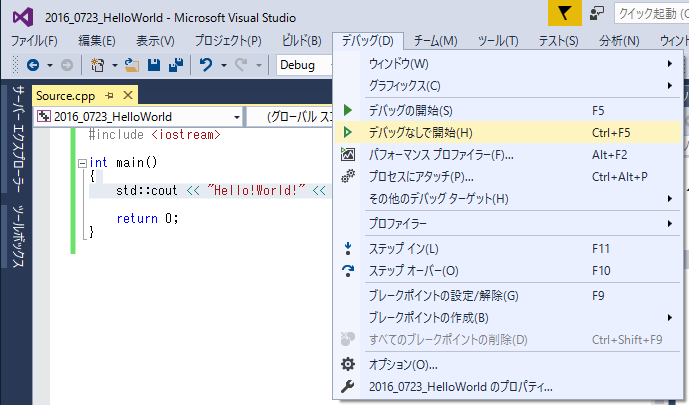Collapse the int main() code block
This screenshot has width=689, height=405.
[82, 163]
